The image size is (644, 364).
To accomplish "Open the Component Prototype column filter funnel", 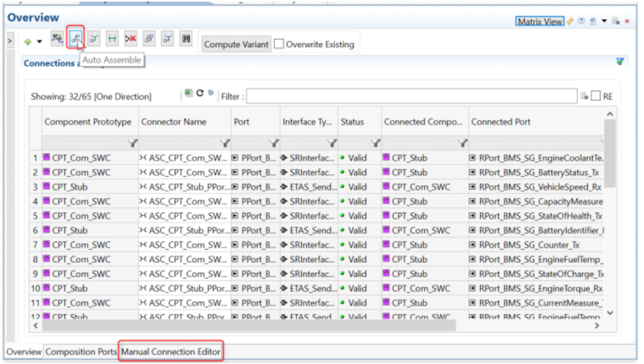I will 132,143.
